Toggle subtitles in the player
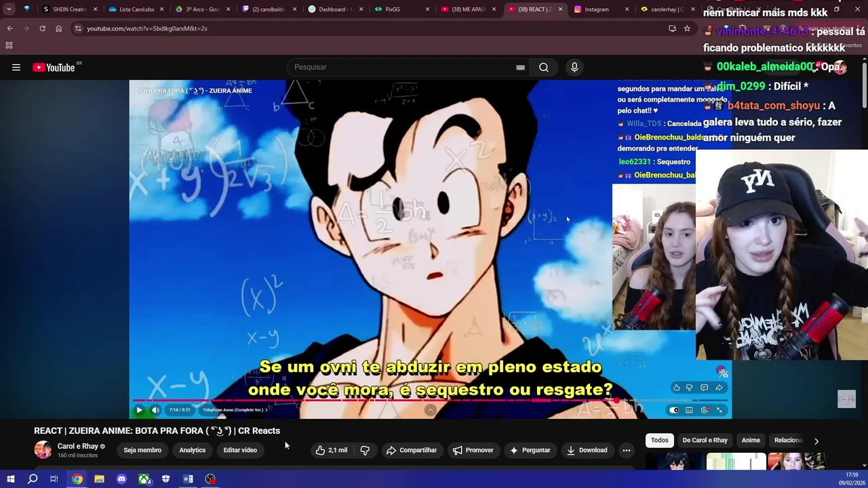868x488 pixels. tap(690, 410)
